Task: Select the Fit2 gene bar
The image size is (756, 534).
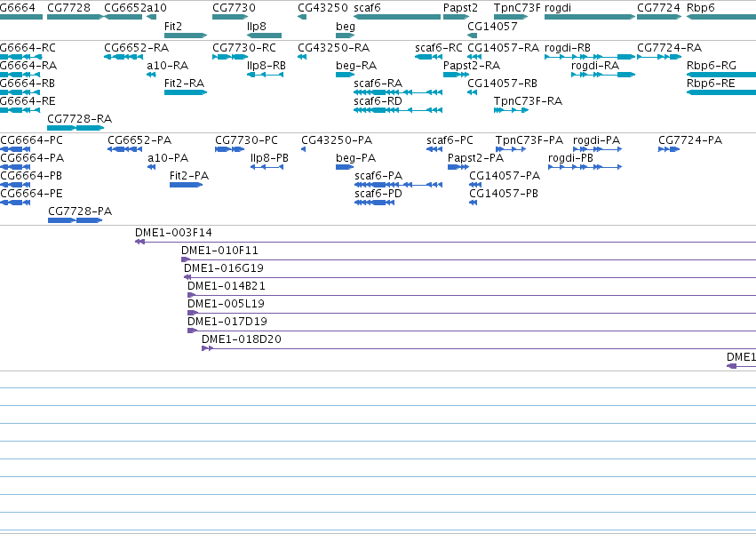Action: coord(186,36)
